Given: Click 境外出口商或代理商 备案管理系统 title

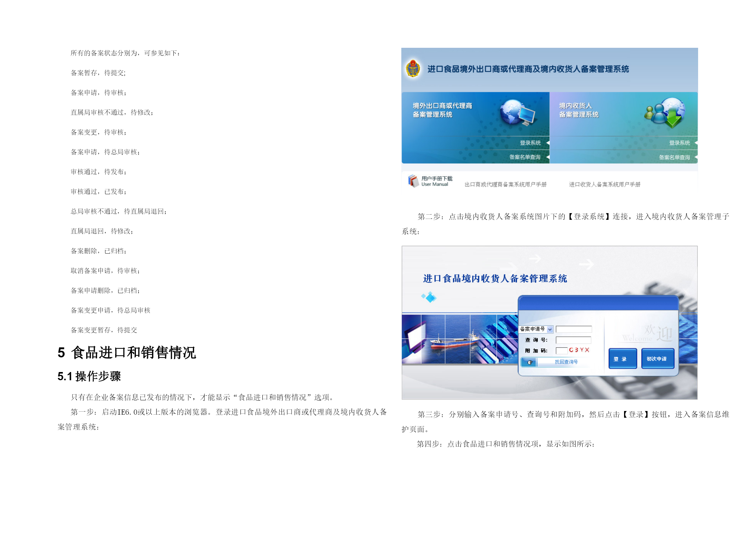Looking at the screenshot, I should point(442,110).
